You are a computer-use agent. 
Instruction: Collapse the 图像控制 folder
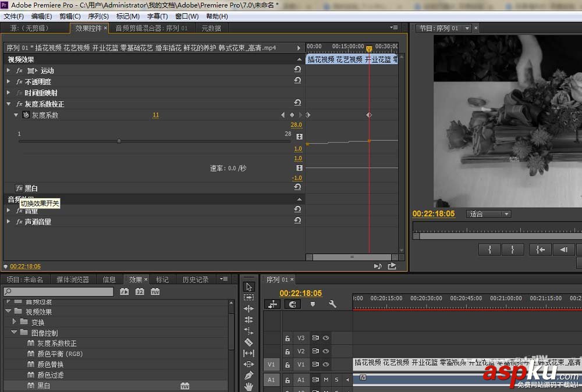[x=14, y=333]
